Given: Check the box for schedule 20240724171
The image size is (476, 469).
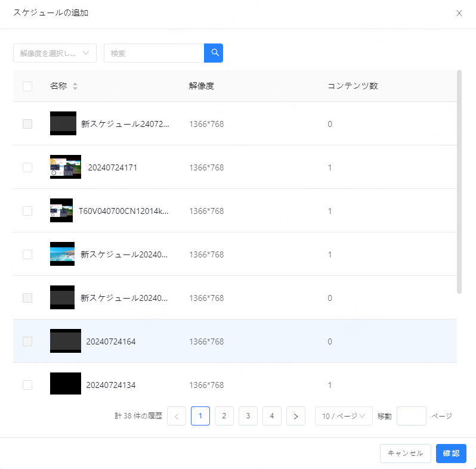Looking at the screenshot, I should [x=27, y=167].
